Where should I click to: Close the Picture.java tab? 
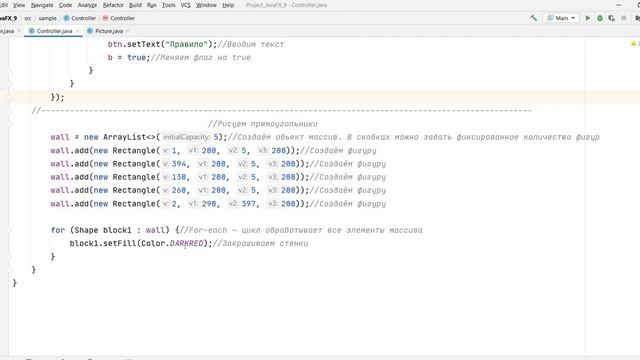point(128,31)
